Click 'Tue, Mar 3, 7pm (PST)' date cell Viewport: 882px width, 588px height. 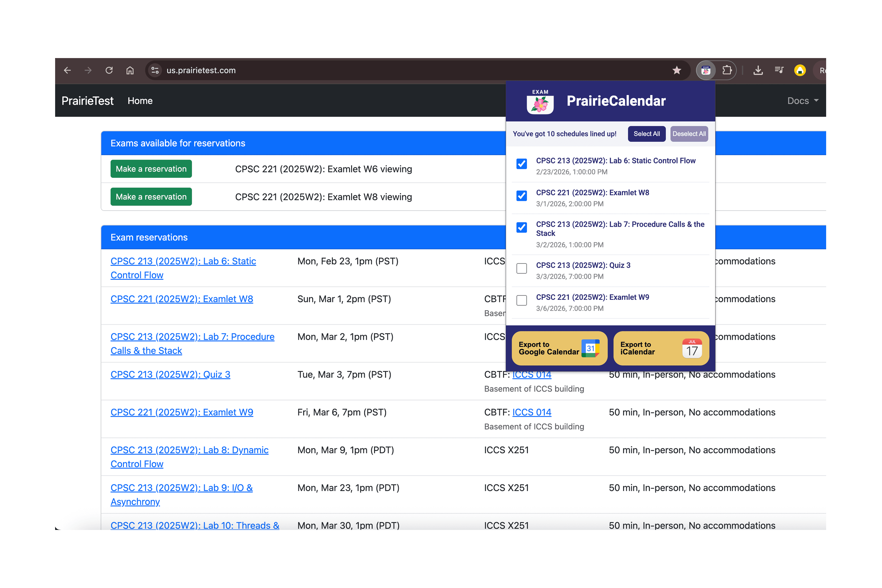(344, 375)
